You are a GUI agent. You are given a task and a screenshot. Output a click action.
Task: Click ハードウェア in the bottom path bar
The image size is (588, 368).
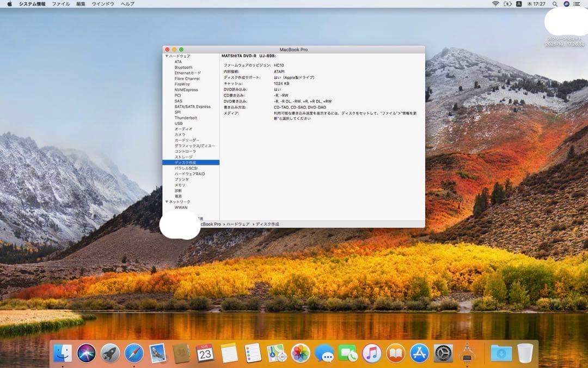click(238, 224)
